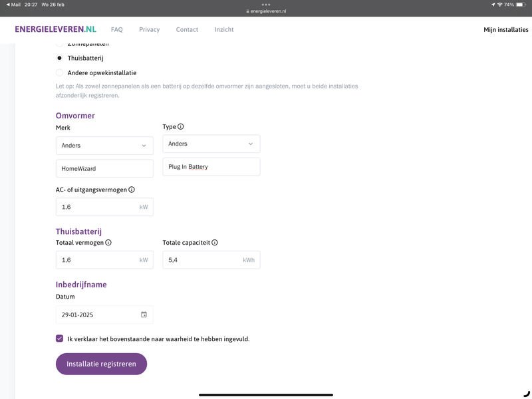The height and width of the screenshot is (399, 532).
Task: Click info icon next to Totale capaciteit
Action: (215, 243)
